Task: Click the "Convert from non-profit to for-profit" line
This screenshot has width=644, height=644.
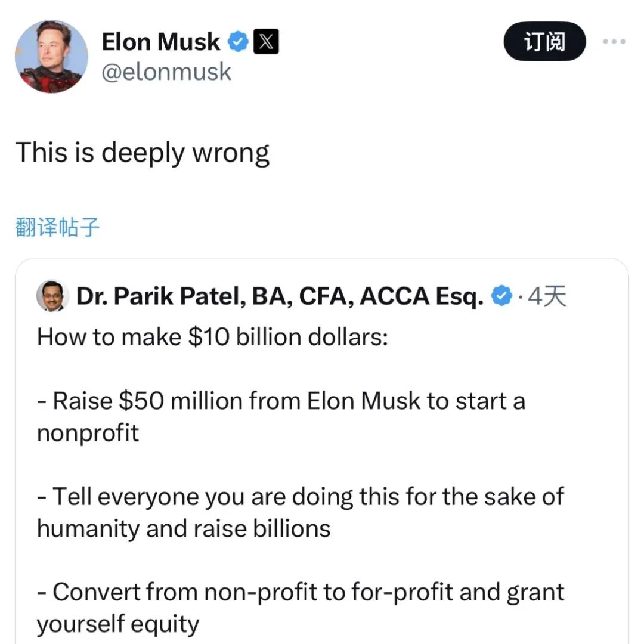Action: 300,592
